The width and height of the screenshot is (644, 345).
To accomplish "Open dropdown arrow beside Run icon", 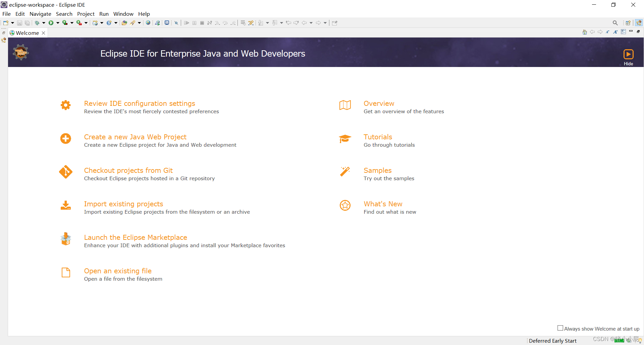I will (x=58, y=23).
